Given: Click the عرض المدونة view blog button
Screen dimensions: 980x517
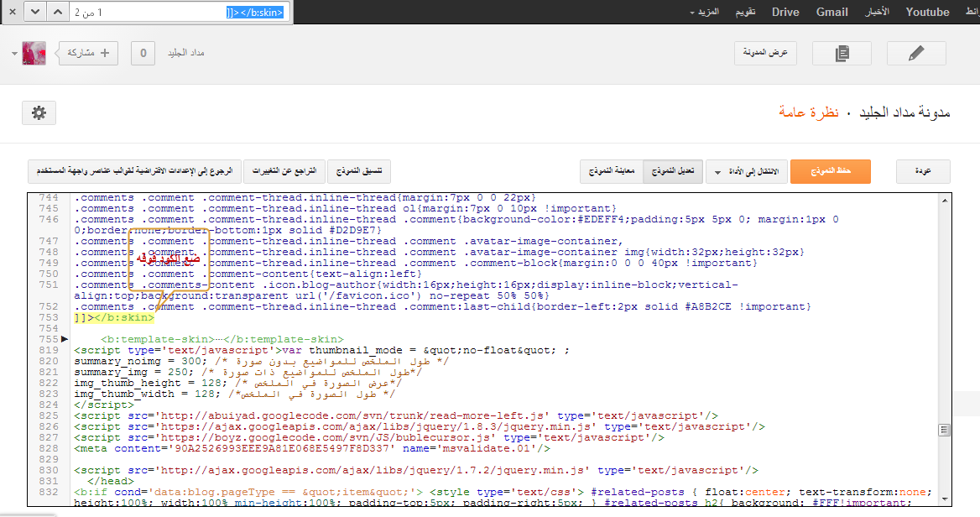Looking at the screenshot, I should [x=765, y=54].
